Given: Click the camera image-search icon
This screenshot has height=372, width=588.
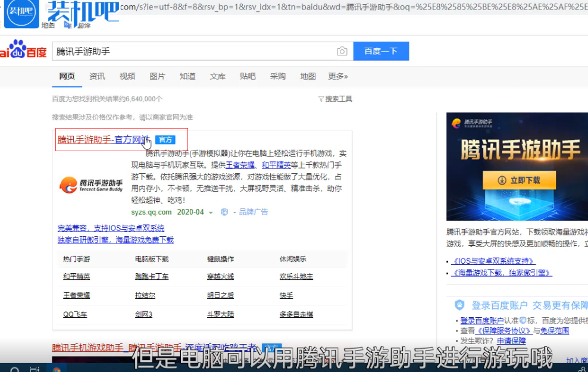Looking at the screenshot, I should click(x=342, y=52).
